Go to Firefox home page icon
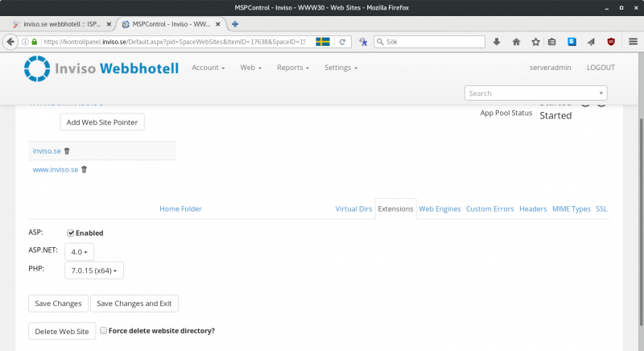This screenshot has height=351, width=644. [x=516, y=42]
